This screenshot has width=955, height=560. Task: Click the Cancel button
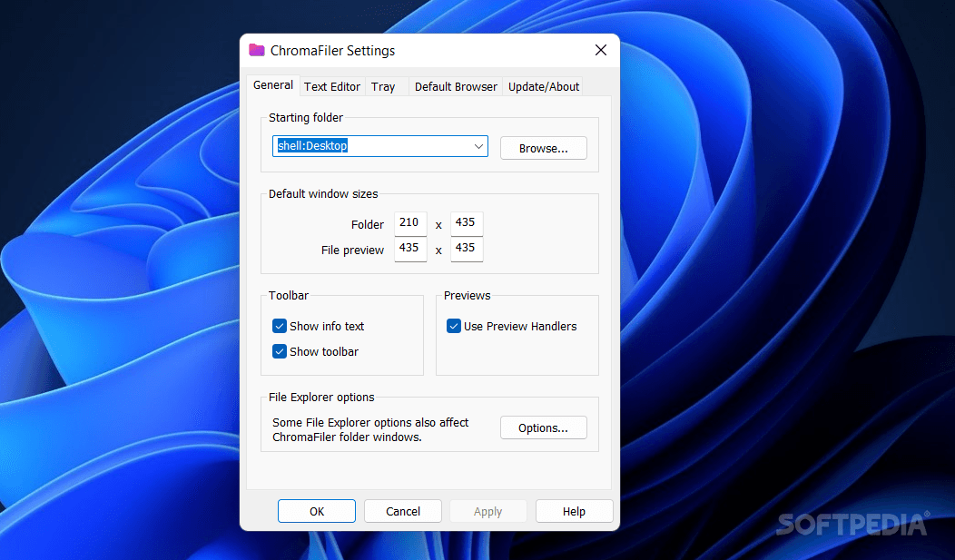tap(402, 511)
